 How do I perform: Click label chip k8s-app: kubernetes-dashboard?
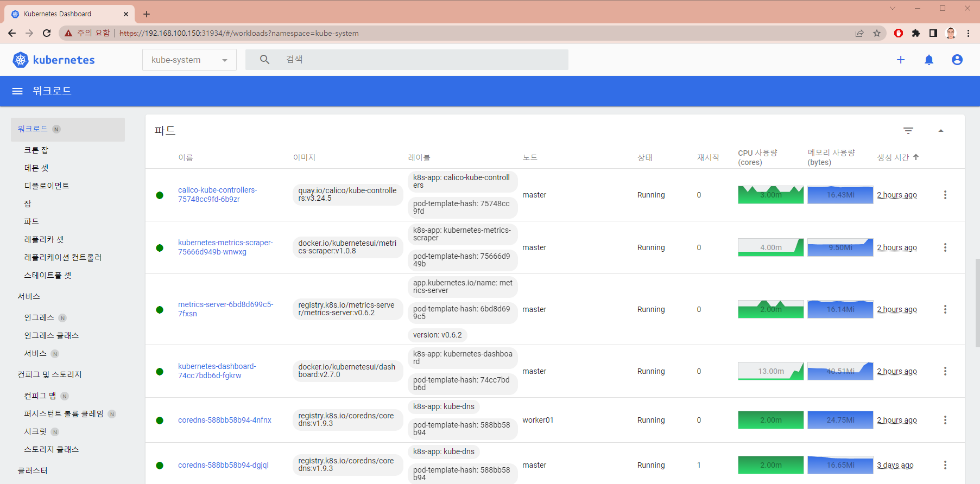pyautogui.click(x=463, y=358)
